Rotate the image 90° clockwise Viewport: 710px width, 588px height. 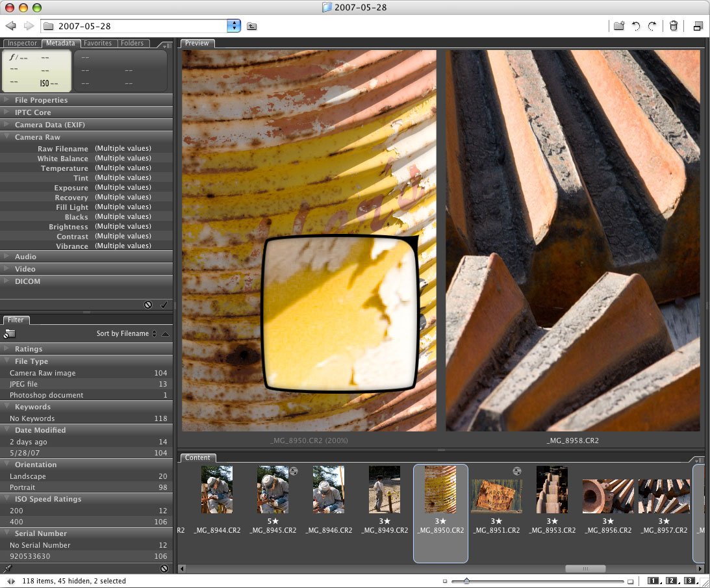pos(652,26)
